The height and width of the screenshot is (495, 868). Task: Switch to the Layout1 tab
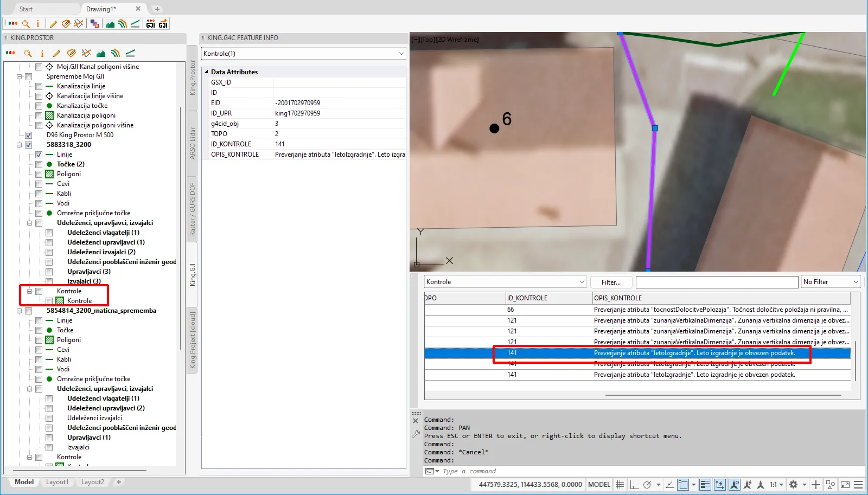tap(57, 482)
